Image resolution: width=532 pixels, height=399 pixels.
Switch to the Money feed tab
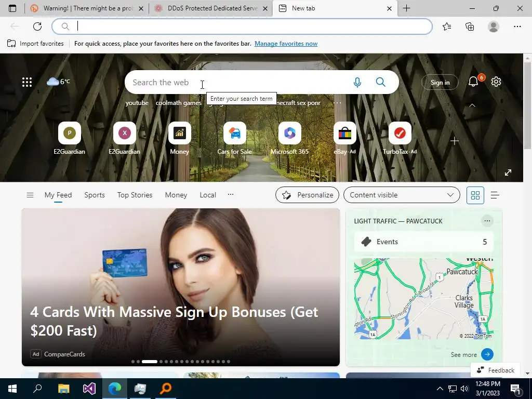(176, 195)
